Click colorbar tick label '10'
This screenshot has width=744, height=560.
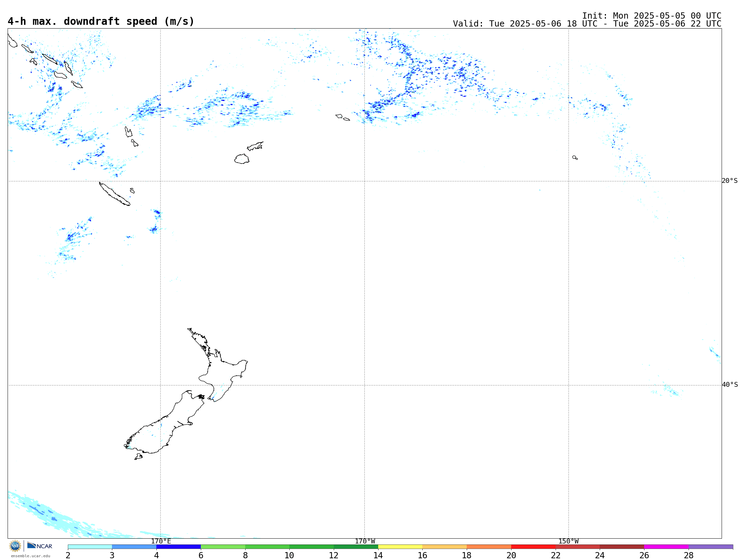point(289,556)
